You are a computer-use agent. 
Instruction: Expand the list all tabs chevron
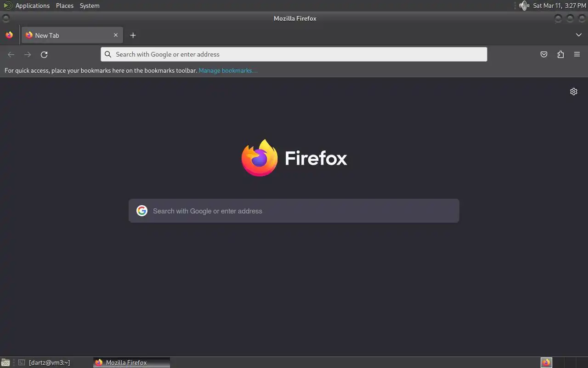tap(579, 35)
